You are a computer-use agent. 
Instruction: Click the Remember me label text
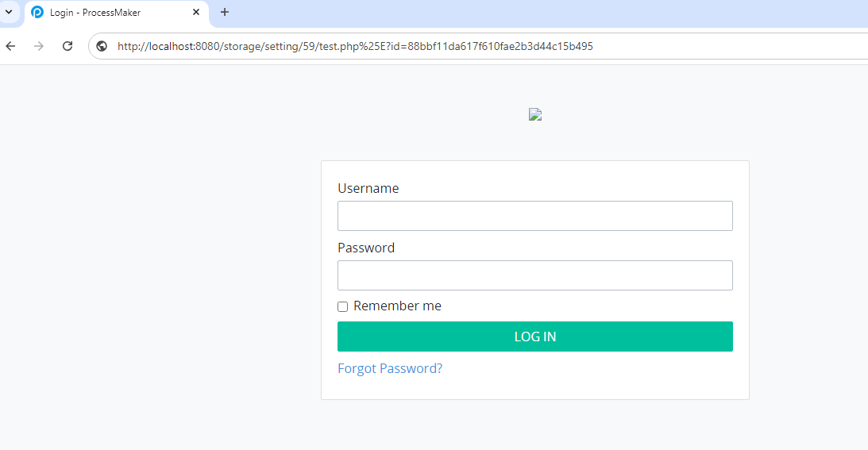click(397, 306)
